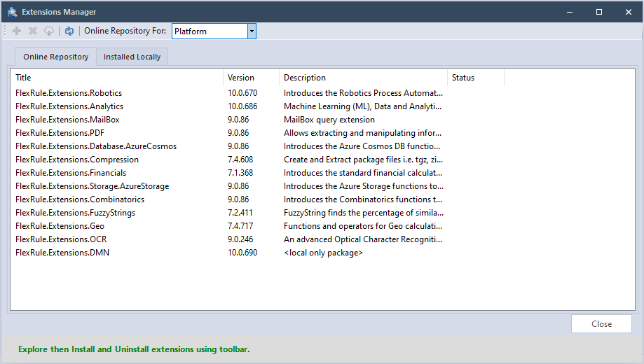Click the Close button
644x364 pixels.
click(x=601, y=324)
